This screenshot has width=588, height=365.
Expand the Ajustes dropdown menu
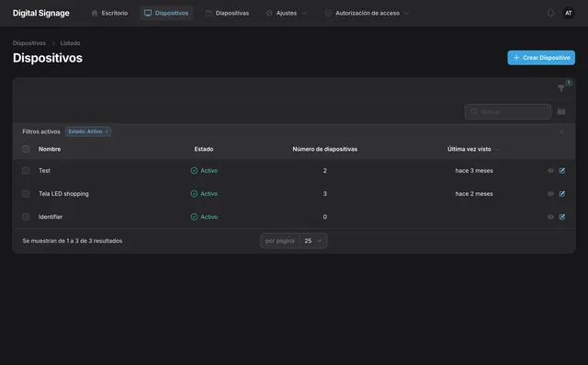tap(286, 13)
